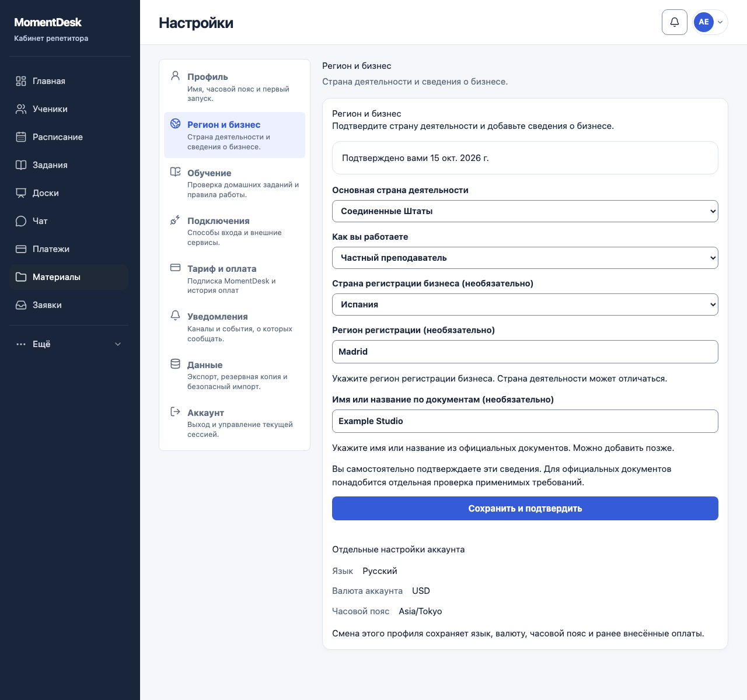Click the Обучение book icon in settings
The height and width of the screenshot is (700, 747).
coord(175,171)
